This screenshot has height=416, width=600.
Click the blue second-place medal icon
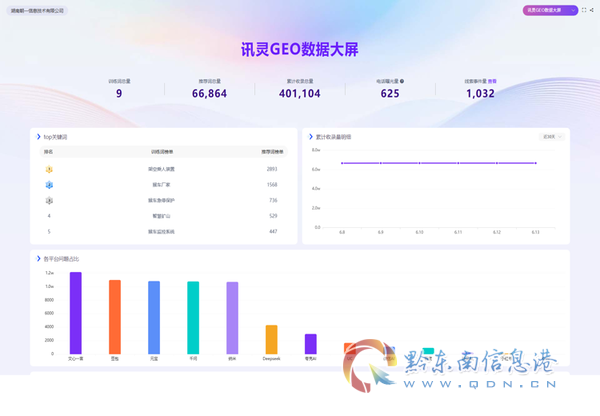click(x=49, y=185)
